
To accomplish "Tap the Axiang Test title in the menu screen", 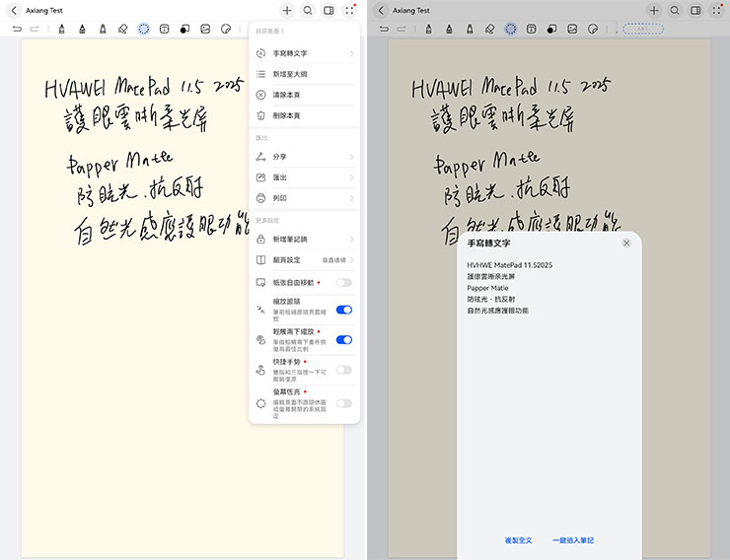I will [x=44, y=10].
